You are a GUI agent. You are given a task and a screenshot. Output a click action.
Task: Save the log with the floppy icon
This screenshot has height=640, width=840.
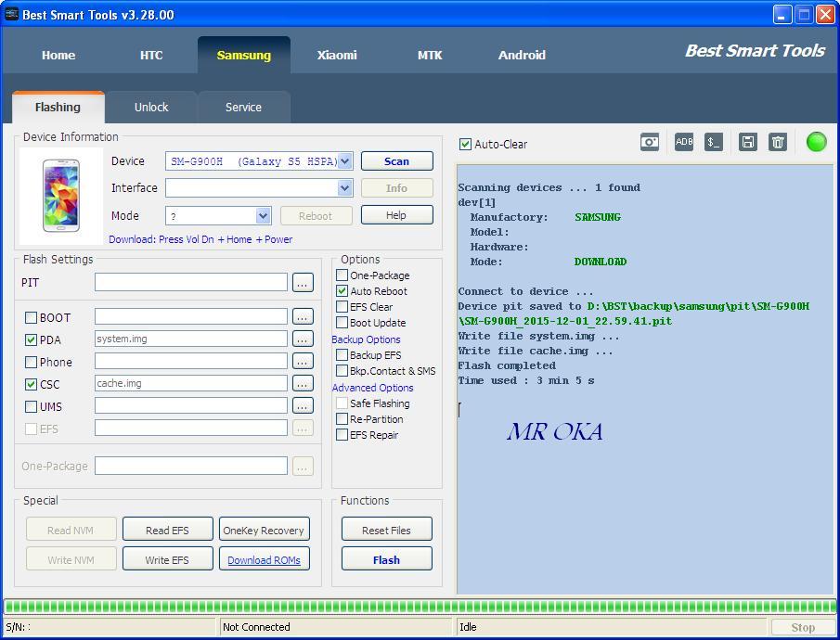(747, 143)
